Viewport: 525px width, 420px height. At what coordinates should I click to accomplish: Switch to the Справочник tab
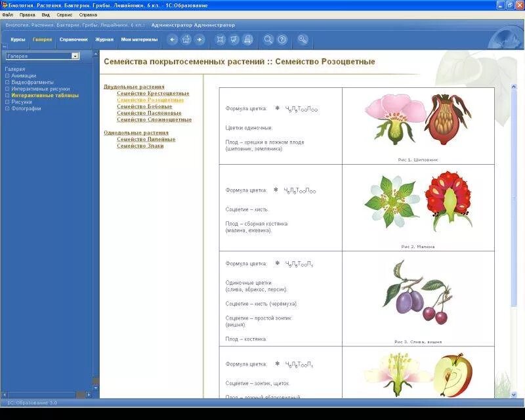tap(73, 39)
